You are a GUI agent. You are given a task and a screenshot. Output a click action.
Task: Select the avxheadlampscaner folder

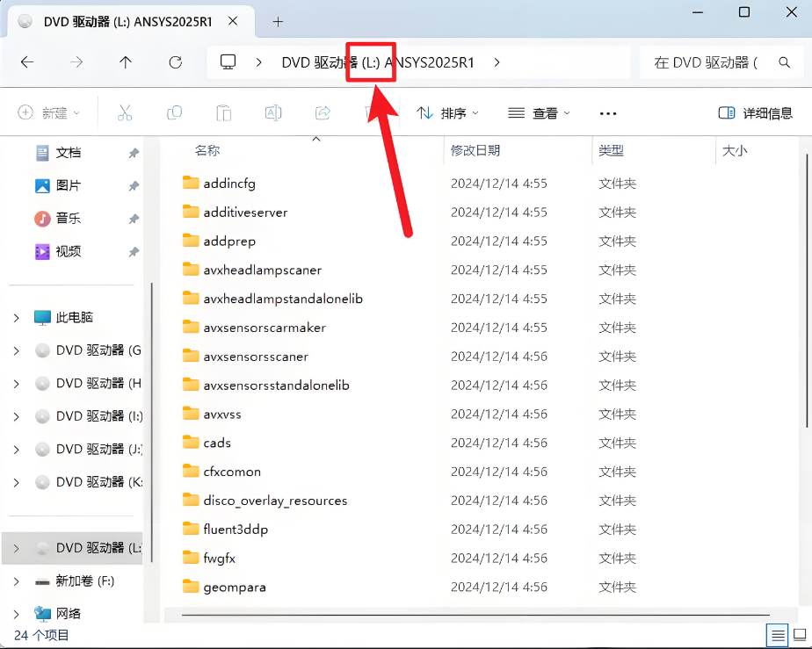[262, 270]
